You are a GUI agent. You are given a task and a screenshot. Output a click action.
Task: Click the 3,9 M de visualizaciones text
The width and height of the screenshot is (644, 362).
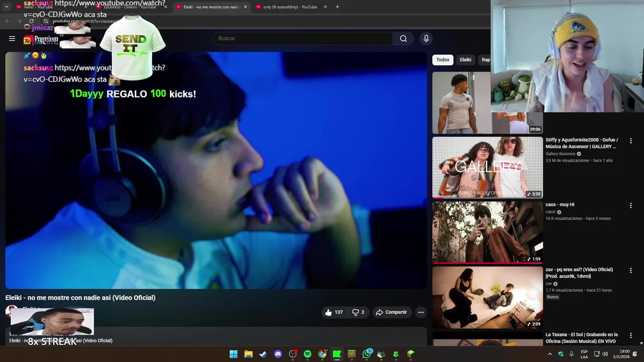click(x=568, y=160)
